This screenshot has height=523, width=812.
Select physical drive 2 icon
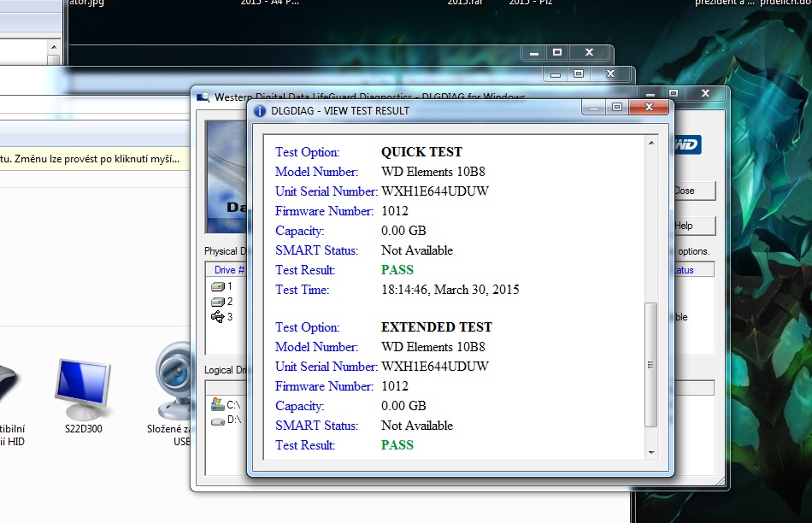coord(217,302)
